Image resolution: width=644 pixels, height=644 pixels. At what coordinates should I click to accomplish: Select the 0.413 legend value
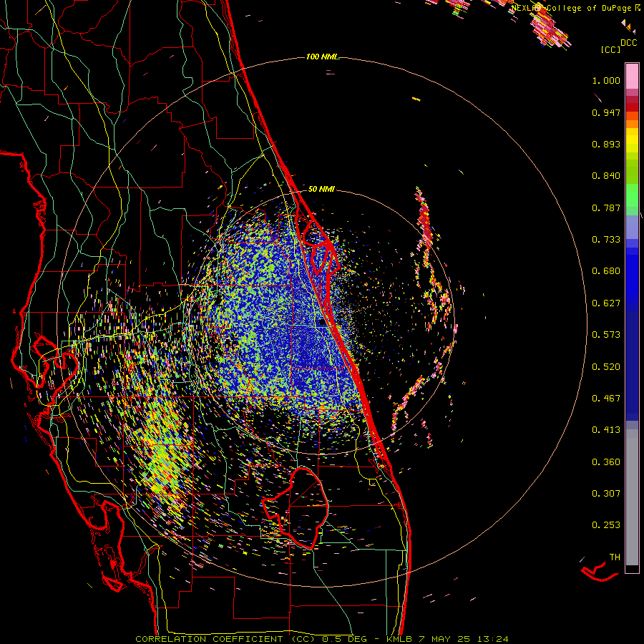click(606, 430)
